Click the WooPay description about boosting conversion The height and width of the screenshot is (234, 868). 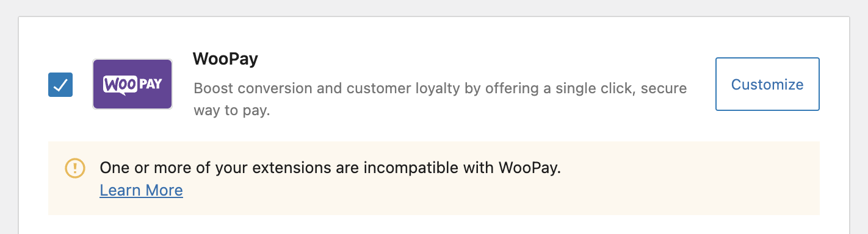[x=440, y=100]
